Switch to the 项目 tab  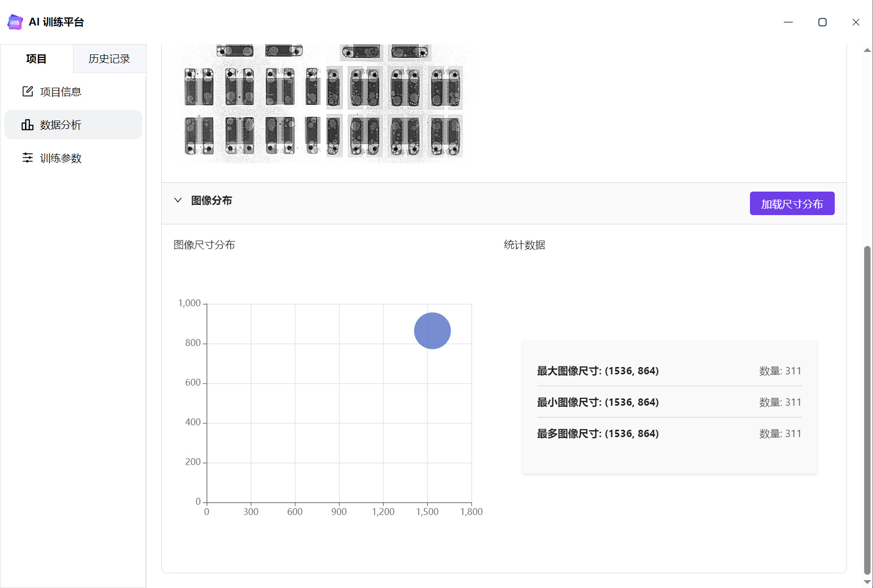pyautogui.click(x=36, y=59)
